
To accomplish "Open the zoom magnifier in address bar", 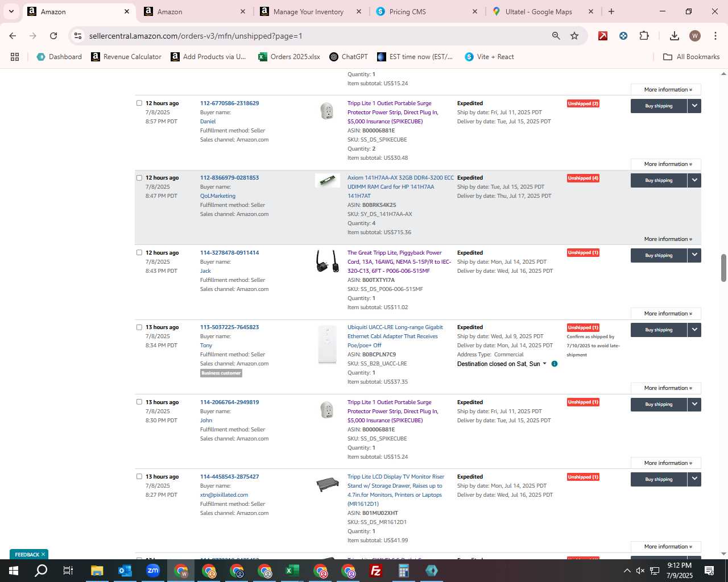I will pyautogui.click(x=556, y=36).
